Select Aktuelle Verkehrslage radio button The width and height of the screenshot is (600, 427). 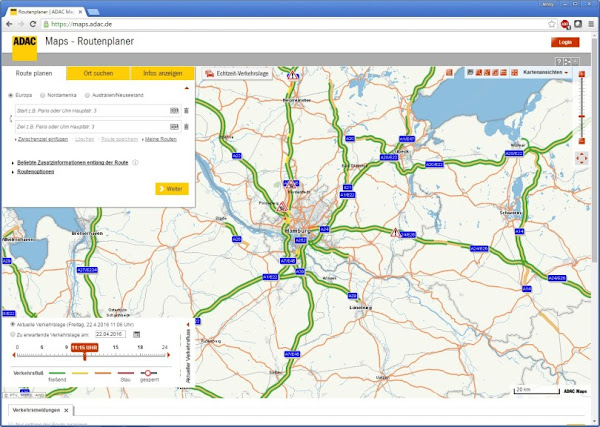coord(13,324)
